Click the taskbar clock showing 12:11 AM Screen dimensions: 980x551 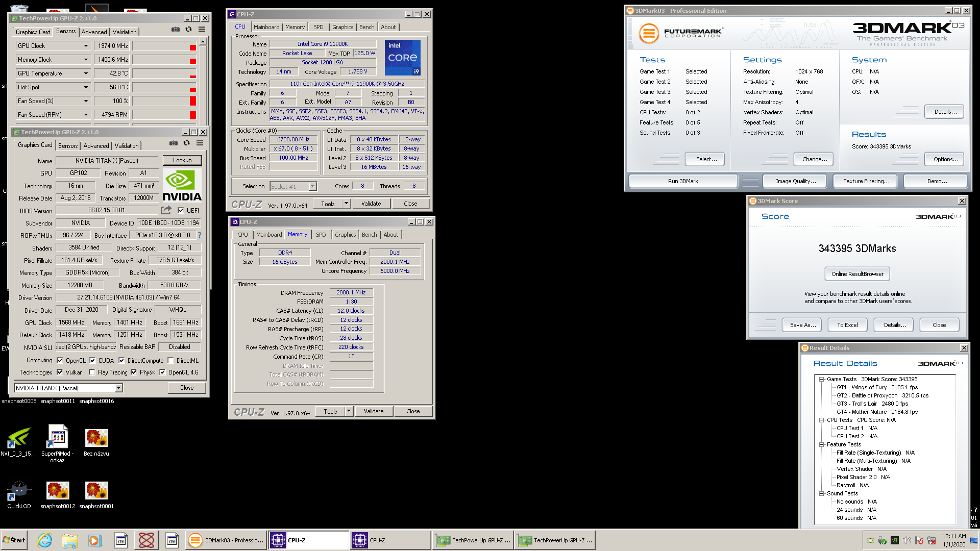tap(954, 536)
